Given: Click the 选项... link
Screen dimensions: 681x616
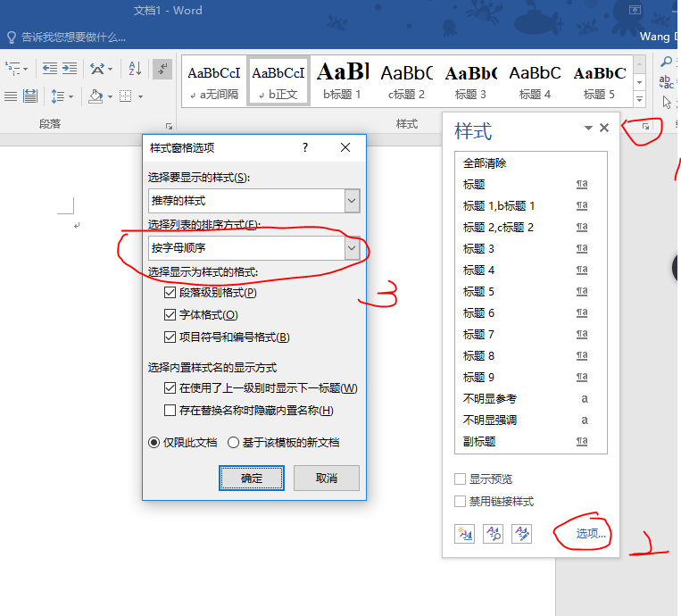Looking at the screenshot, I should pos(591,534).
